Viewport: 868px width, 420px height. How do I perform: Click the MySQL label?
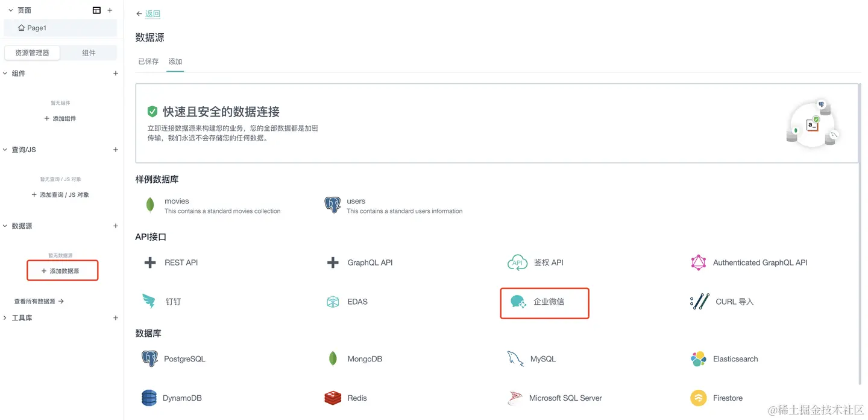coord(543,359)
